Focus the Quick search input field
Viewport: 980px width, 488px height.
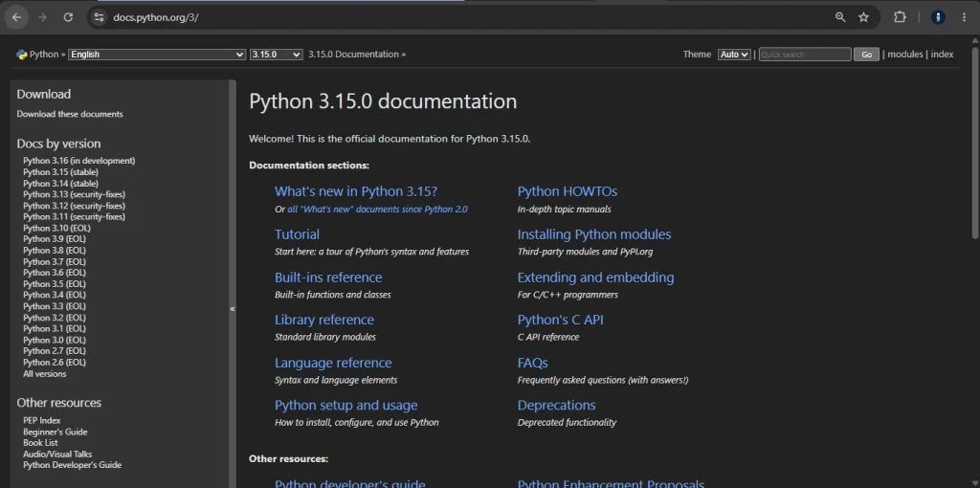[805, 55]
